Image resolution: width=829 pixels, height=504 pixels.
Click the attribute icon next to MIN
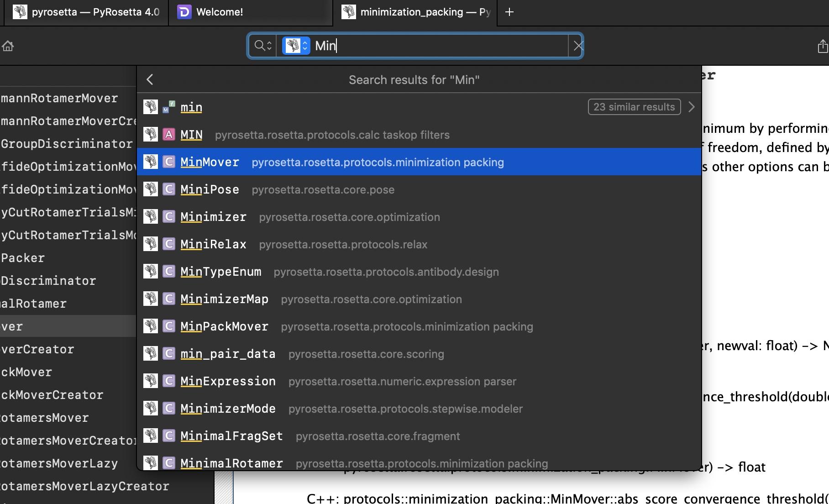(169, 135)
